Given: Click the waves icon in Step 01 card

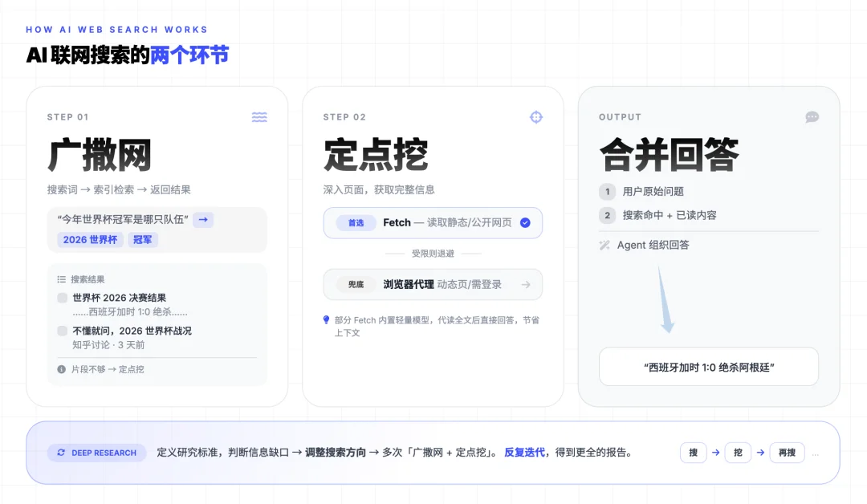Looking at the screenshot, I should click(x=259, y=116).
